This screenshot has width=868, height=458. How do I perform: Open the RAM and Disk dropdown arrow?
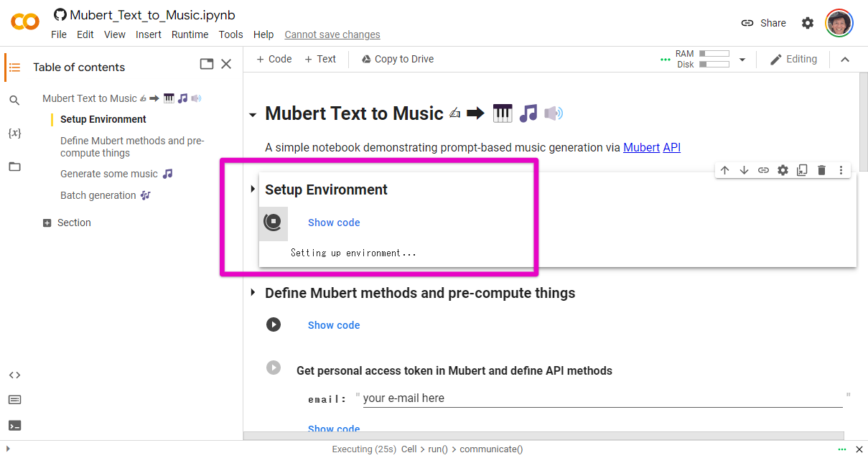tap(742, 60)
